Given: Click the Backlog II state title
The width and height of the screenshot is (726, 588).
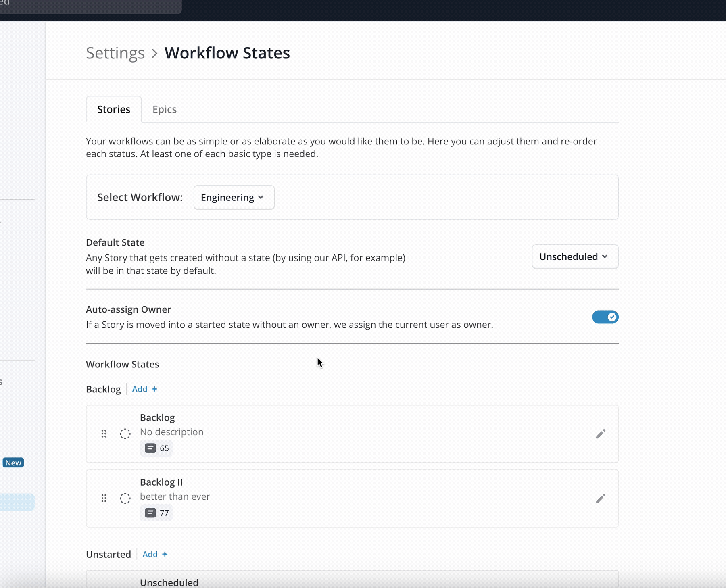Looking at the screenshot, I should (x=161, y=482).
